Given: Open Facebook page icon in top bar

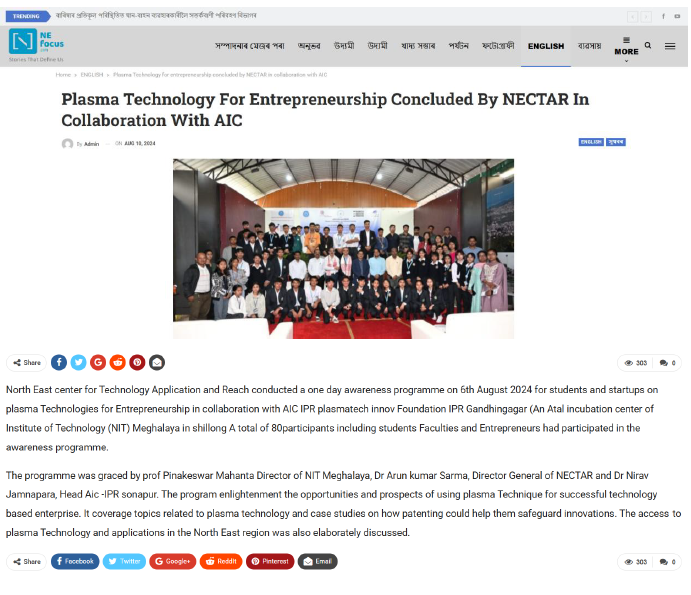Looking at the screenshot, I should click(x=663, y=16).
